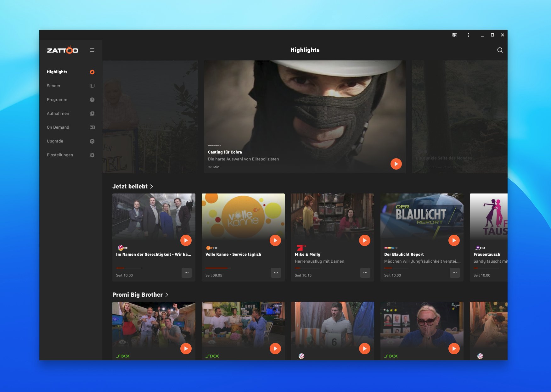Click the Programm clock icon
This screenshot has width=551, height=392.
92,100
